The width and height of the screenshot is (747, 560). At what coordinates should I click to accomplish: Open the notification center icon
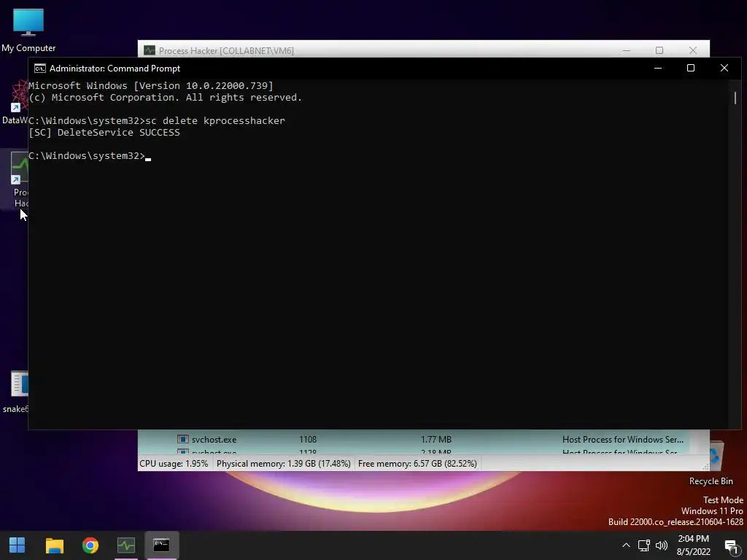[731, 546]
